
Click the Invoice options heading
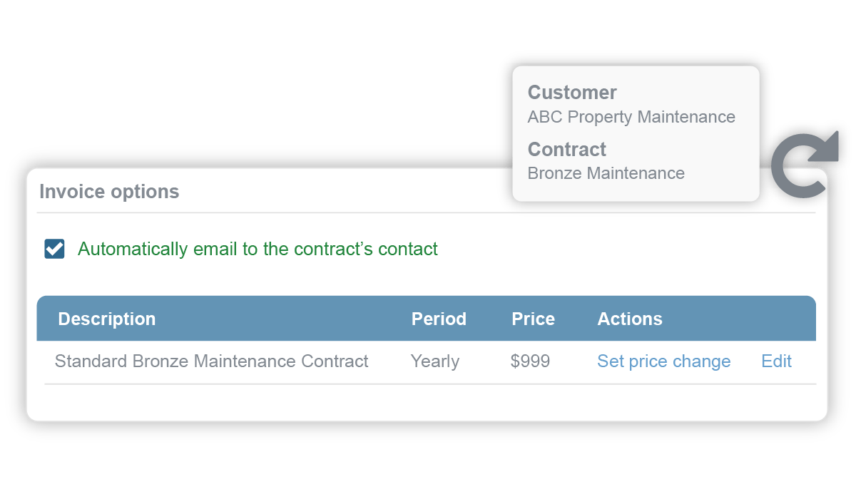click(109, 192)
